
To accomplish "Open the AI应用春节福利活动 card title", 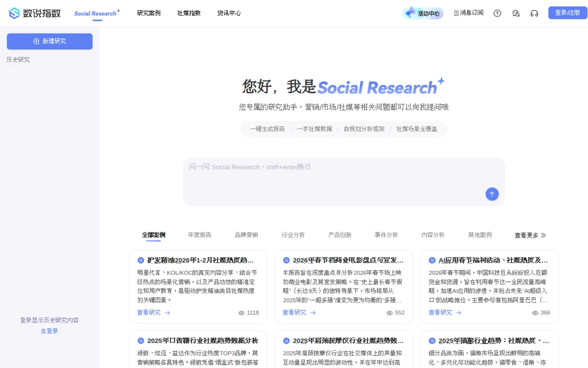I will point(493,260).
